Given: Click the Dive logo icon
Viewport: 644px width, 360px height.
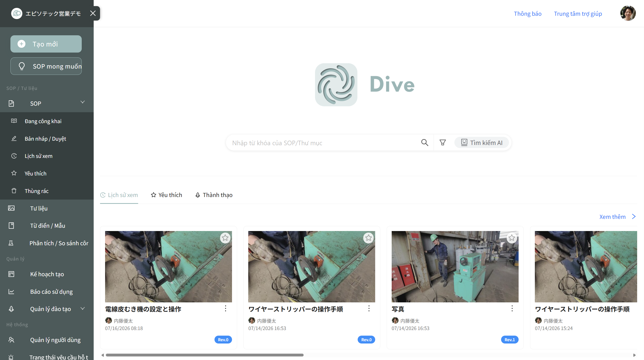Looking at the screenshot, I should coord(336,85).
